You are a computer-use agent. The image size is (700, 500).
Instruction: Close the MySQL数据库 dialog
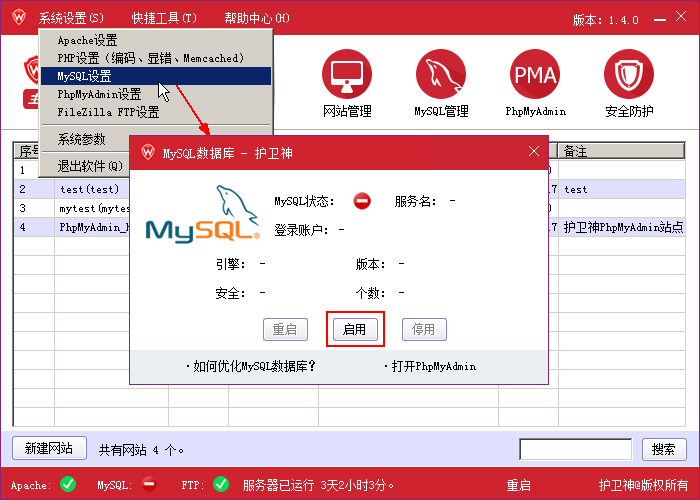pyautogui.click(x=534, y=152)
